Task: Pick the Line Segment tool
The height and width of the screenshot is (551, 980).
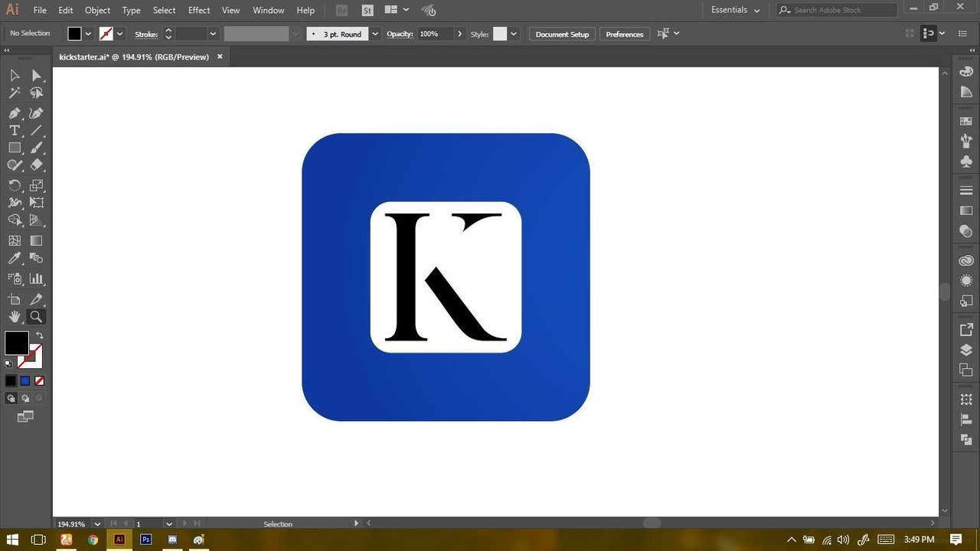Action: pos(36,131)
